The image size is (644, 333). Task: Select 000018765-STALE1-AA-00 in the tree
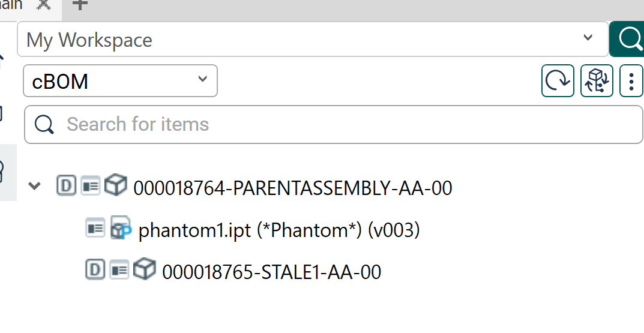click(x=271, y=272)
